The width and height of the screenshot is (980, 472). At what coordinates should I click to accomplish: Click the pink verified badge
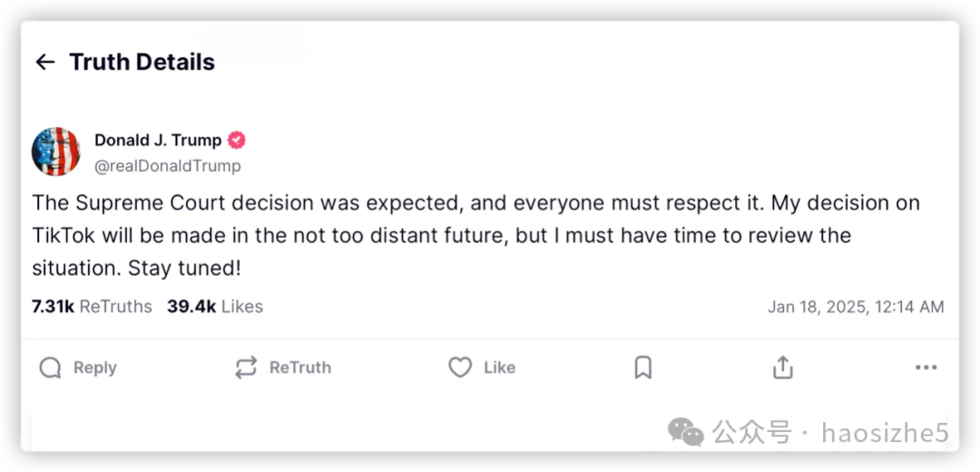[x=236, y=141]
